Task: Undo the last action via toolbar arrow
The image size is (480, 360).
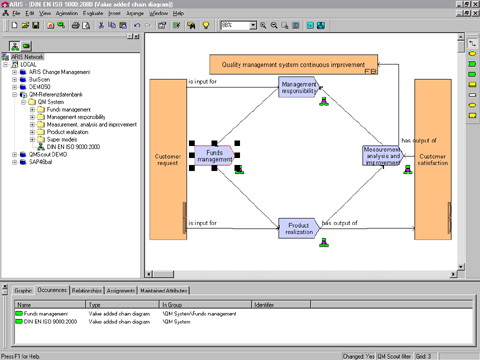Action: [x=137, y=25]
